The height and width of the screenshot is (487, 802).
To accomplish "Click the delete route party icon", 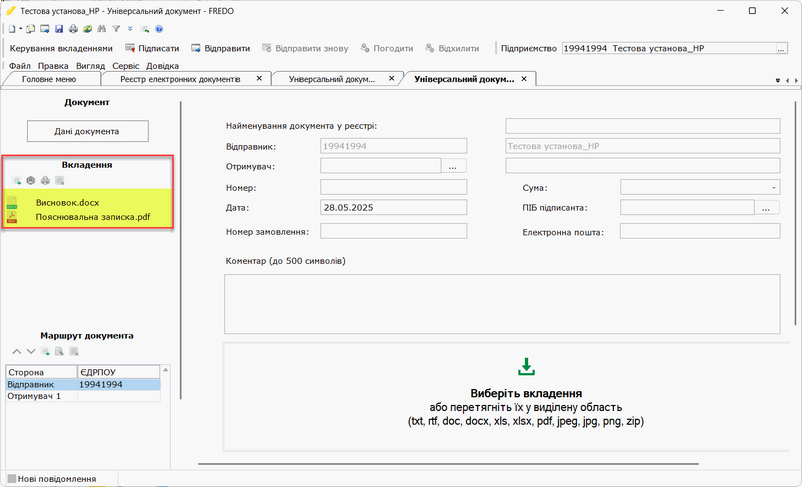I will click(x=74, y=352).
